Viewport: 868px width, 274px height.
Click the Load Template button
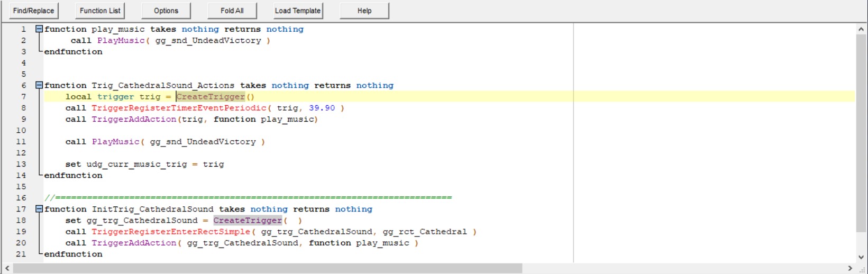click(298, 11)
